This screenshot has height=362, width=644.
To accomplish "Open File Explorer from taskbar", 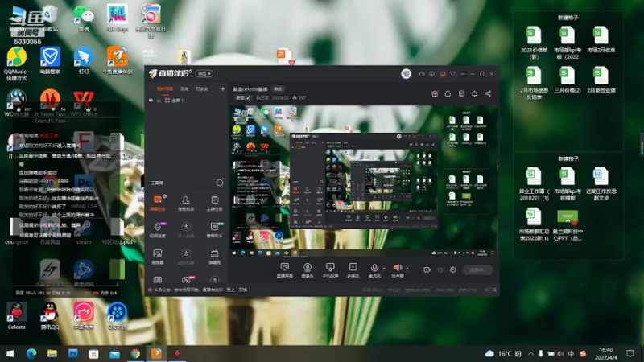I will click(x=52, y=353).
